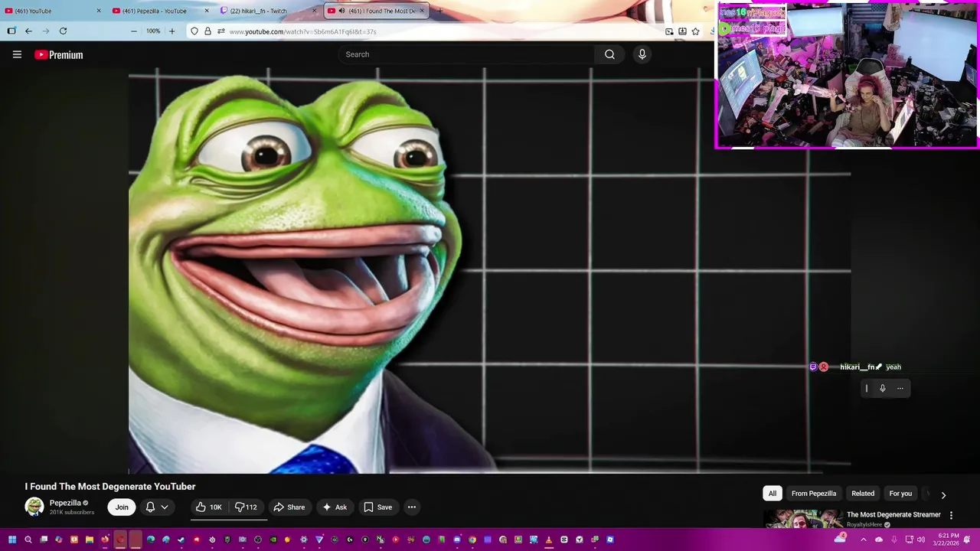Show hidden system tray icons
Screen dimensions: 980x551
tap(864, 540)
